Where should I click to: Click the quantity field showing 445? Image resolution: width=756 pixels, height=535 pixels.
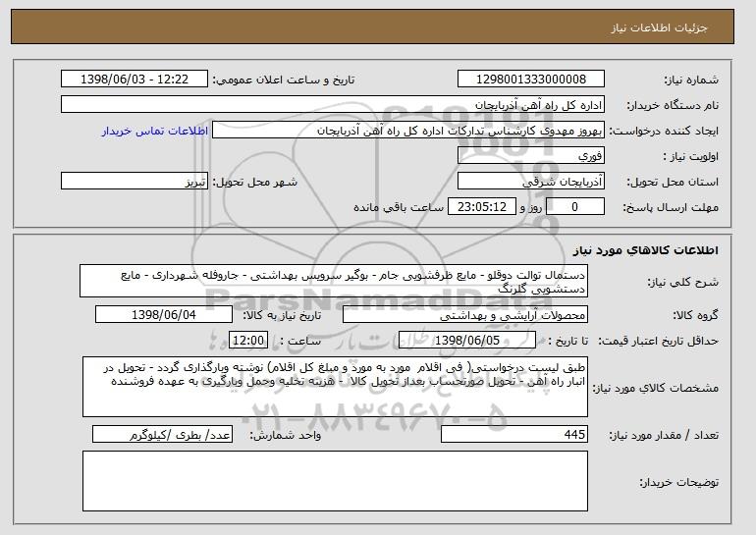click(x=514, y=434)
